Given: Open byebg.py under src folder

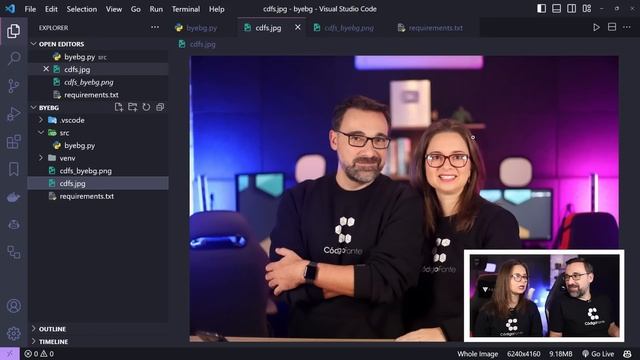Looking at the screenshot, I should click(x=98, y=145).
